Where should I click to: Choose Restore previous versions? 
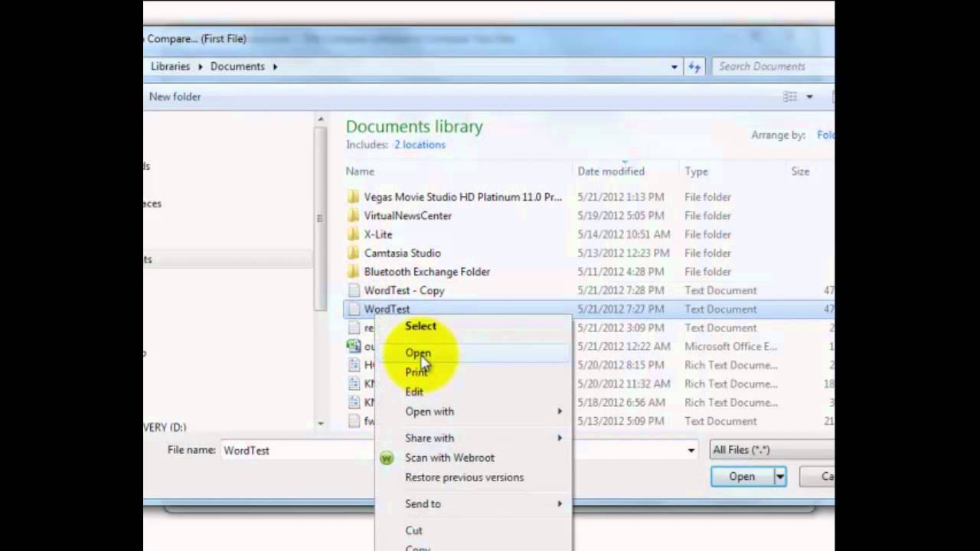[x=465, y=478]
